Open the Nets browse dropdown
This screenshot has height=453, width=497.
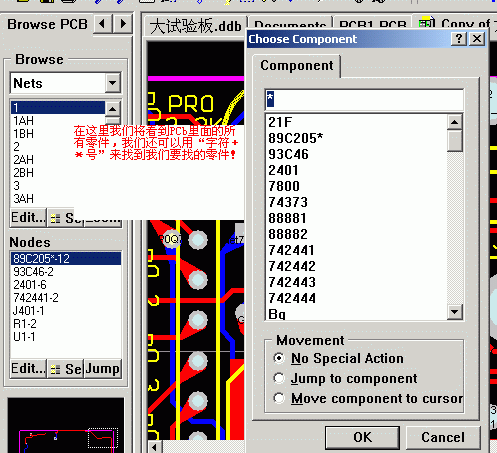(113, 83)
